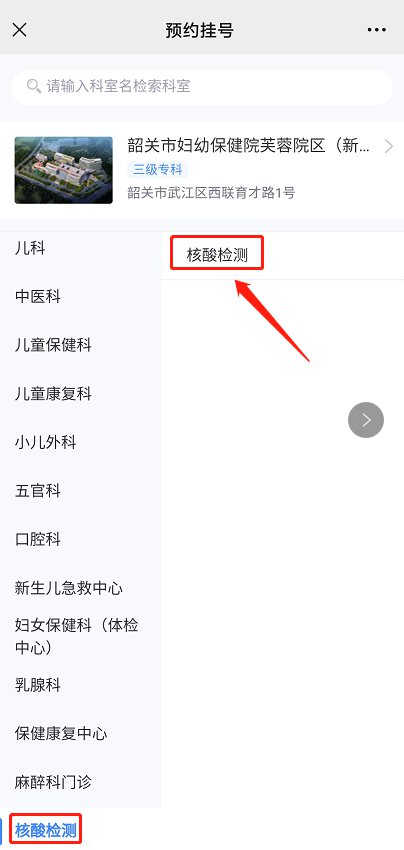404x850 pixels.
Task: Select the 儿科 department
Action: click(30, 248)
